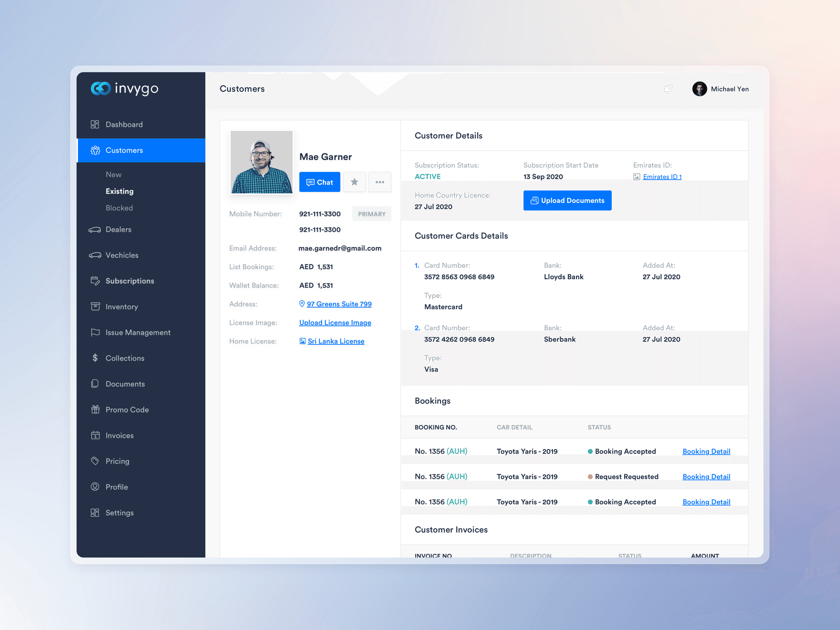Select the Blocked customers submenu
Image resolution: width=840 pixels, height=630 pixels.
point(119,208)
